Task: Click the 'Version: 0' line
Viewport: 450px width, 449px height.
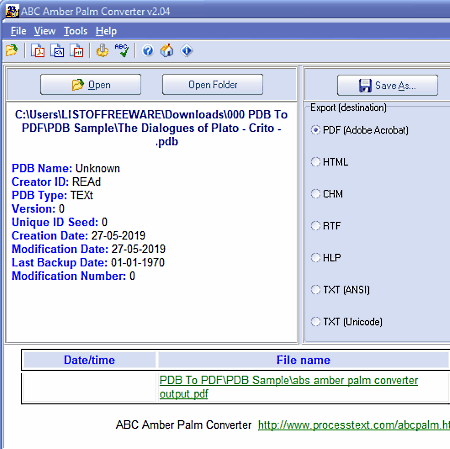Action: pos(38,209)
